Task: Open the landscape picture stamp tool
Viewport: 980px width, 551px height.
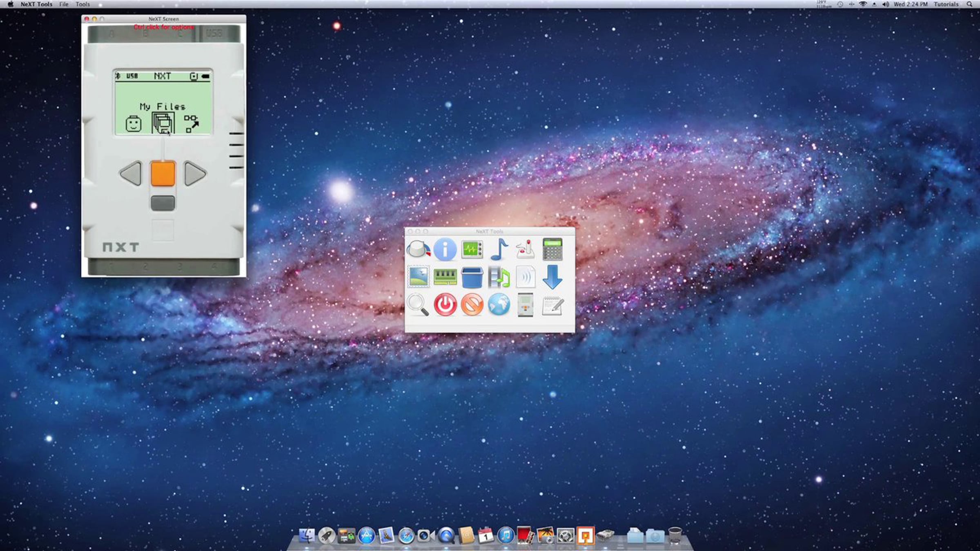Action: [418, 277]
